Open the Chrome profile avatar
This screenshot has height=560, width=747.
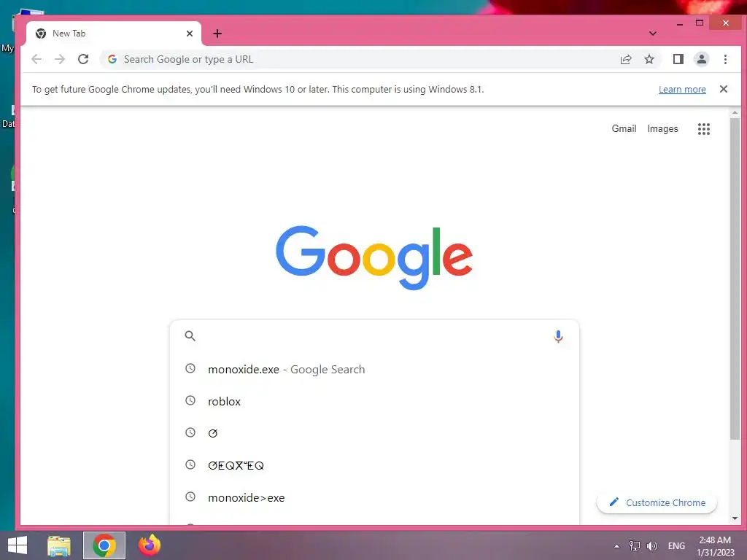point(701,59)
